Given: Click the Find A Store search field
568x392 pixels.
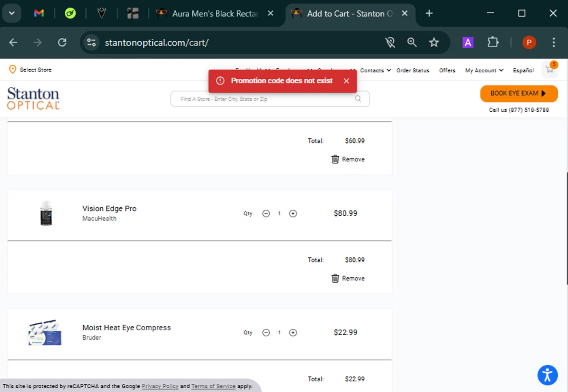Looking at the screenshot, I should pos(270,99).
